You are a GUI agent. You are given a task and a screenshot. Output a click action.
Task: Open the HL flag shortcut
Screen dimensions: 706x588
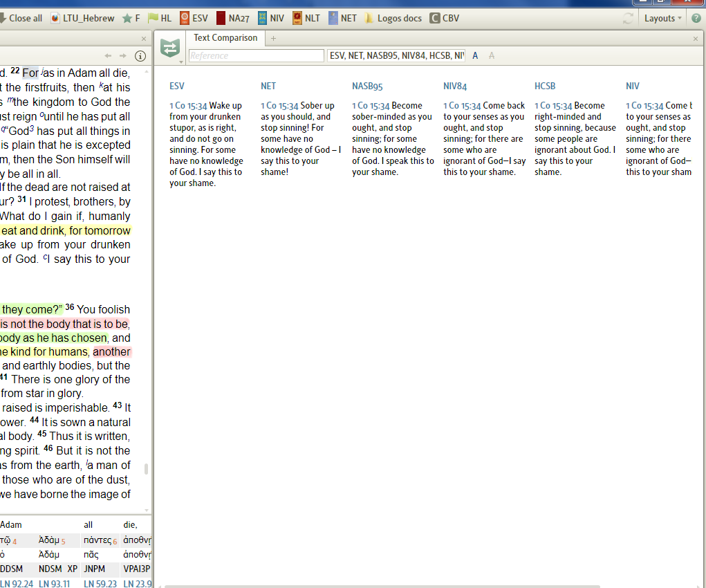(160, 19)
